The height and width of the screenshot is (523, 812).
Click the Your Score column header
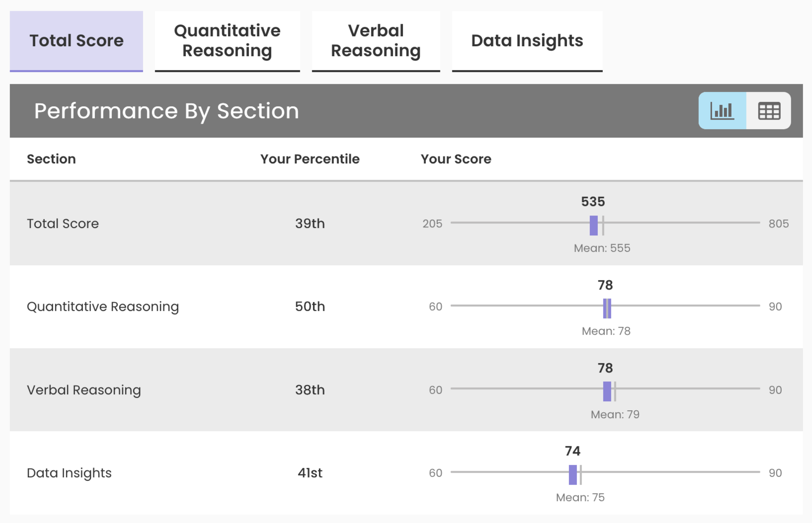[x=456, y=159]
